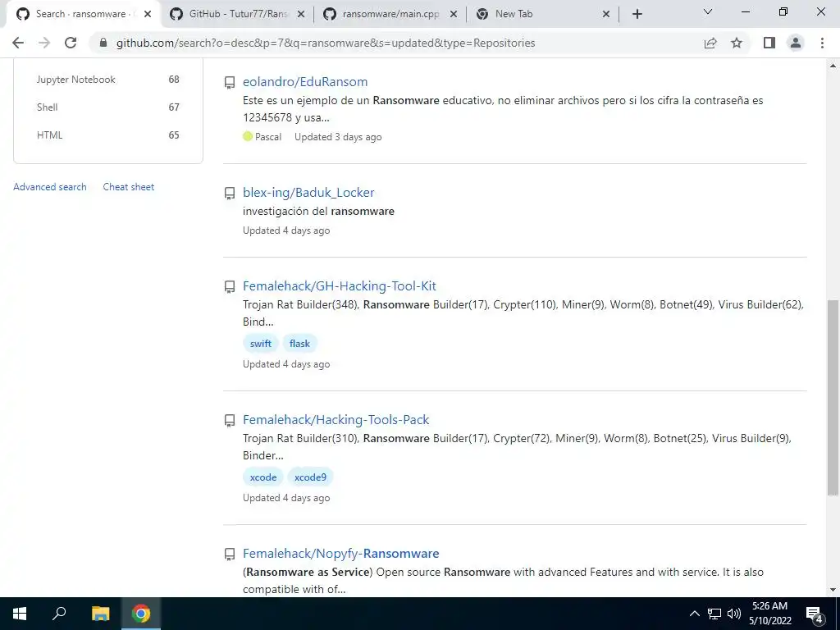Open the network status tray icon
Image resolution: width=840 pixels, height=630 pixels.
pyautogui.click(x=714, y=614)
